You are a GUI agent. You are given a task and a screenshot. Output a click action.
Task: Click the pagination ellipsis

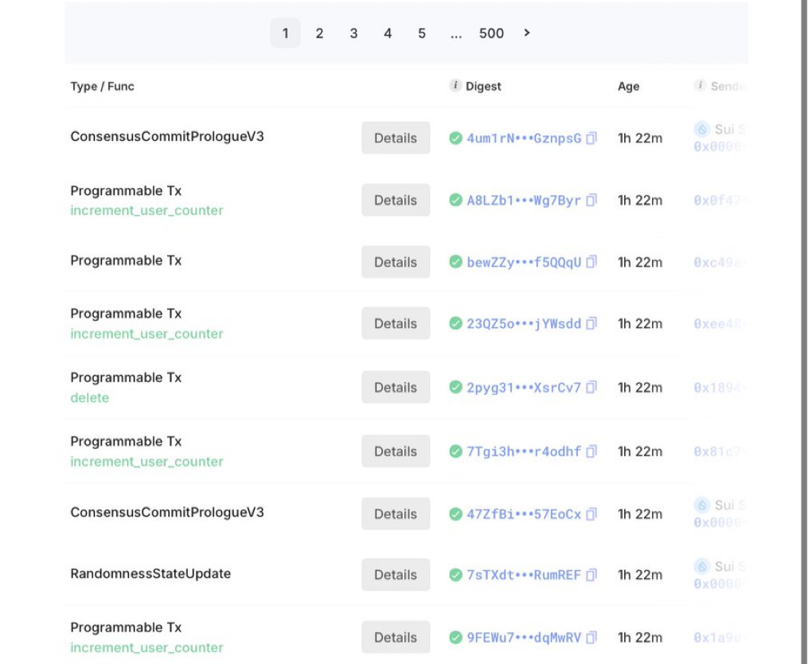point(456,33)
